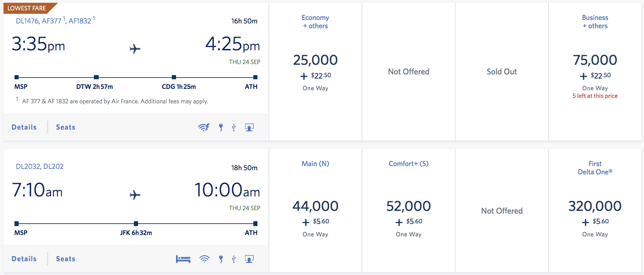Viewport: 644px width, 275px height.
Task: Click the USB port icon on first flight
Action: [x=234, y=128]
